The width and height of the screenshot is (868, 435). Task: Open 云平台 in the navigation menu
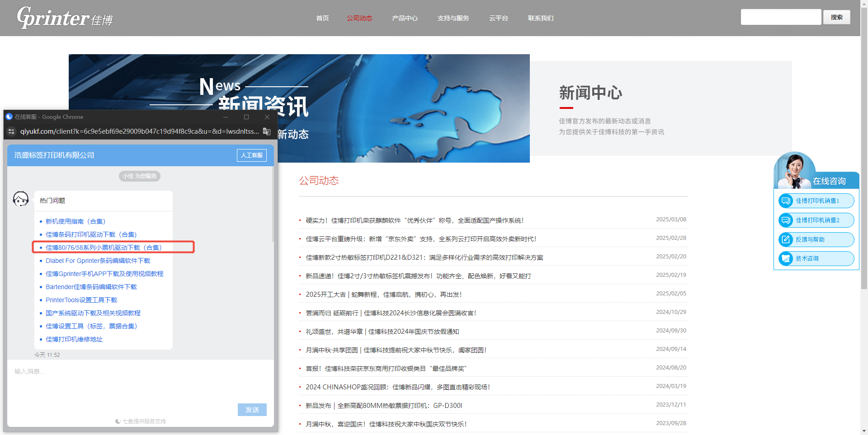click(x=499, y=18)
